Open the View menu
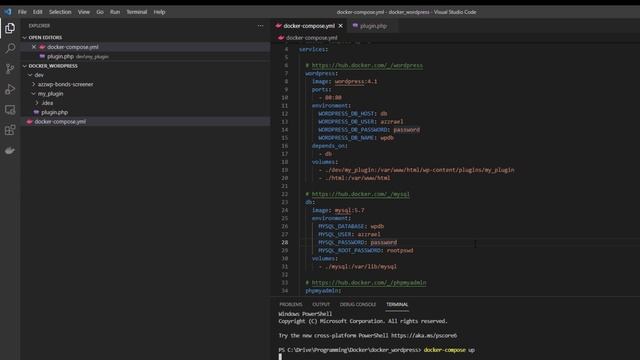The height and width of the screenshot is (360, 640). click(x=84, y=12)
